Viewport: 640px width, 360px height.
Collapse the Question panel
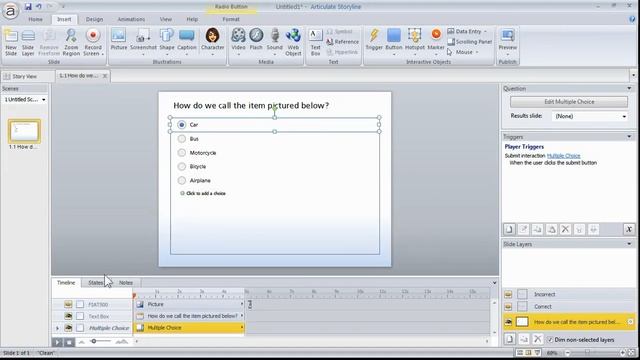click(x=629, y=89)
